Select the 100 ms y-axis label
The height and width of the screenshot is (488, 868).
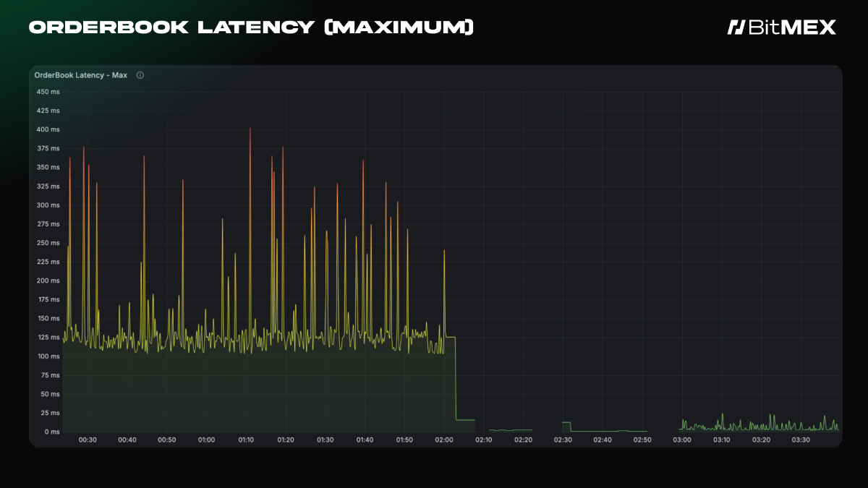click(x=48, y=356)
